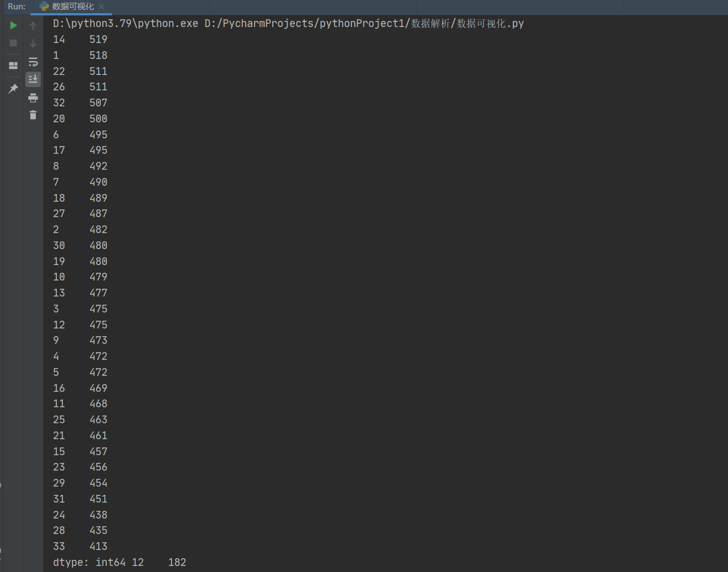The width and height of the screenshot is (728, 572).
Task: Go up the stack trace arrow
Action: [x=33, y=26]
